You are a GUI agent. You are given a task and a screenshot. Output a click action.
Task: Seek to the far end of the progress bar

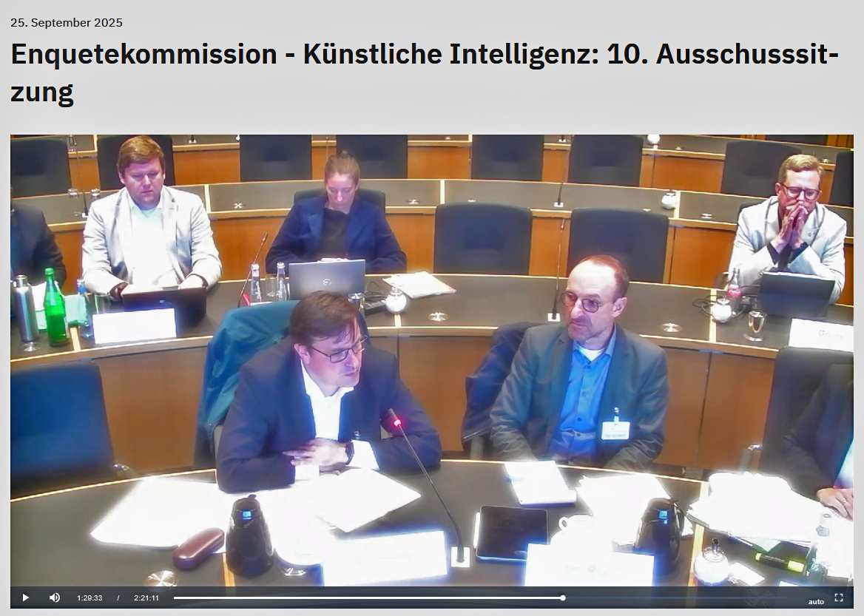(x=785, y=598)
